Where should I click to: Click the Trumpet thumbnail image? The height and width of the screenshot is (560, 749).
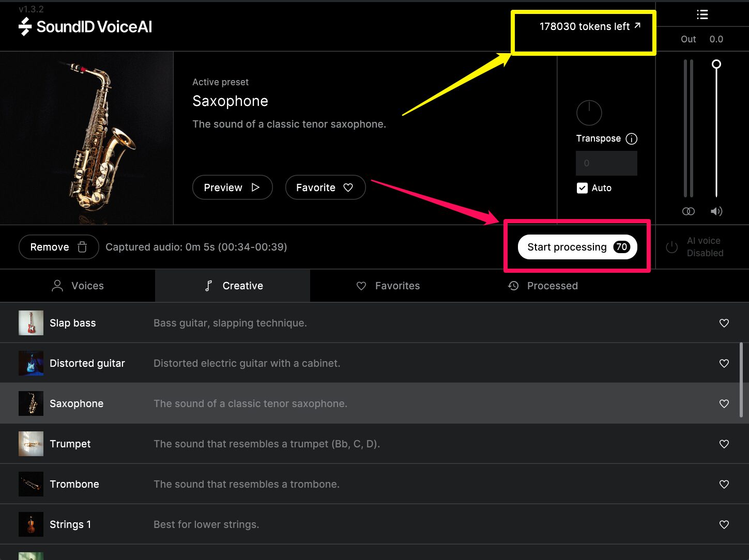click(31, 444)
